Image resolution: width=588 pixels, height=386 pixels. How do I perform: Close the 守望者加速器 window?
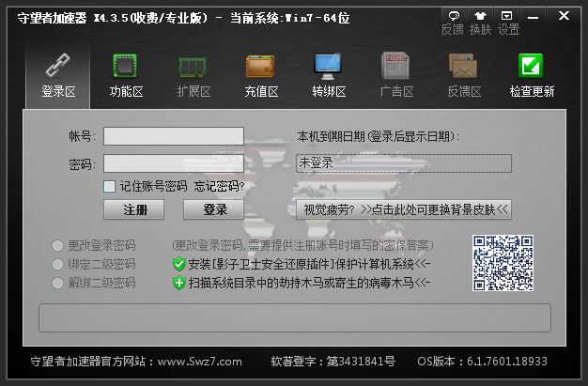pyautogui.click(x=564, y=16)
